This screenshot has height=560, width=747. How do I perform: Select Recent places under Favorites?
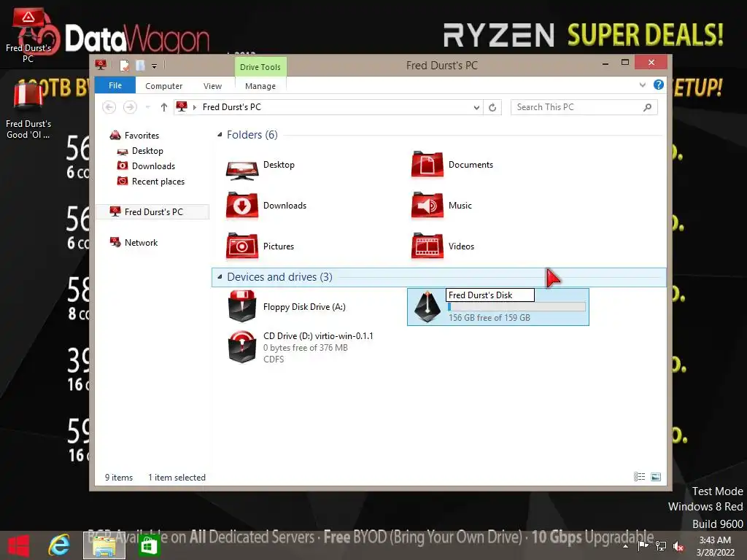(158, 182)
